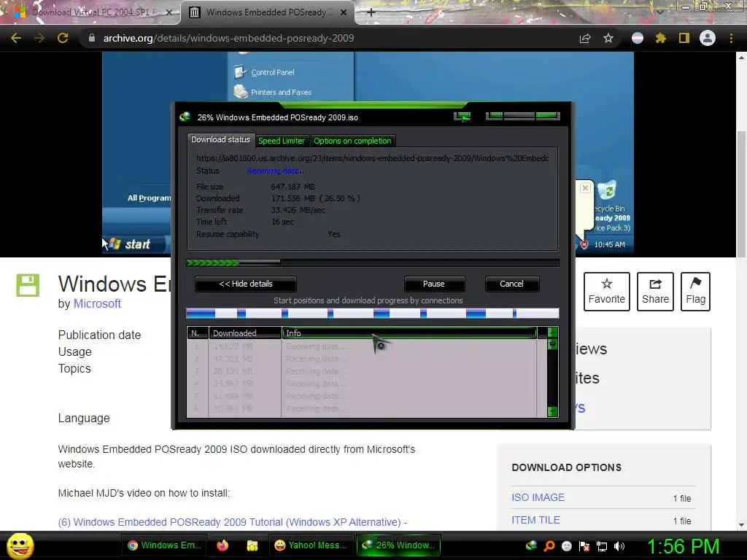Screen dimensions: 747x560
Task: Select the 26% Window... IDM taskbar button
Action: 398,545
